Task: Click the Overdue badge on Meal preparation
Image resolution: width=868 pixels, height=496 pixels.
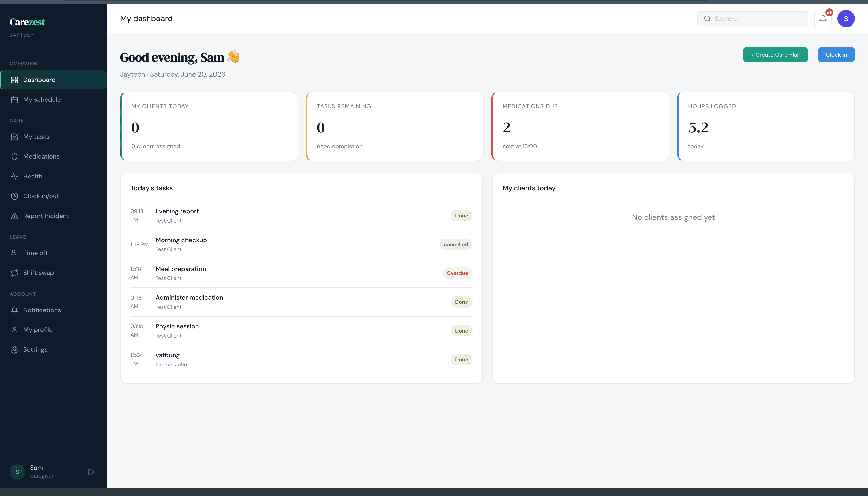Action: pos(457,273)
